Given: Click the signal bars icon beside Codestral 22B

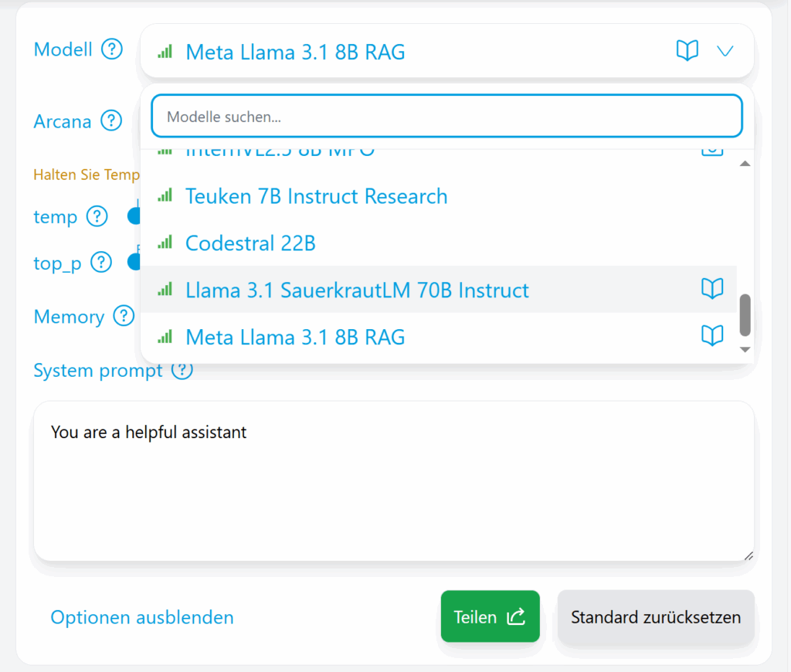Looking at the screenshot, I should 165,243.
